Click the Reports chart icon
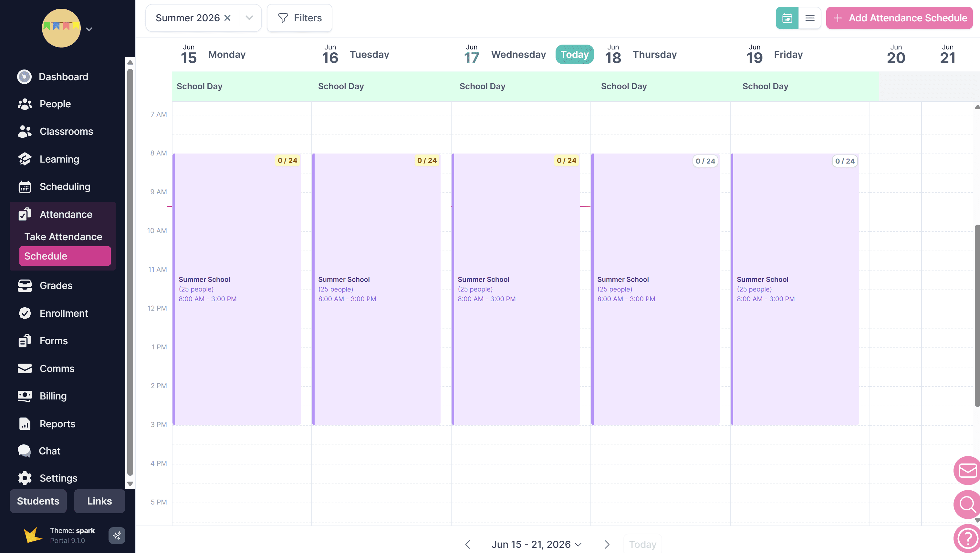This screenshot has width=980, height=553. 25,424
